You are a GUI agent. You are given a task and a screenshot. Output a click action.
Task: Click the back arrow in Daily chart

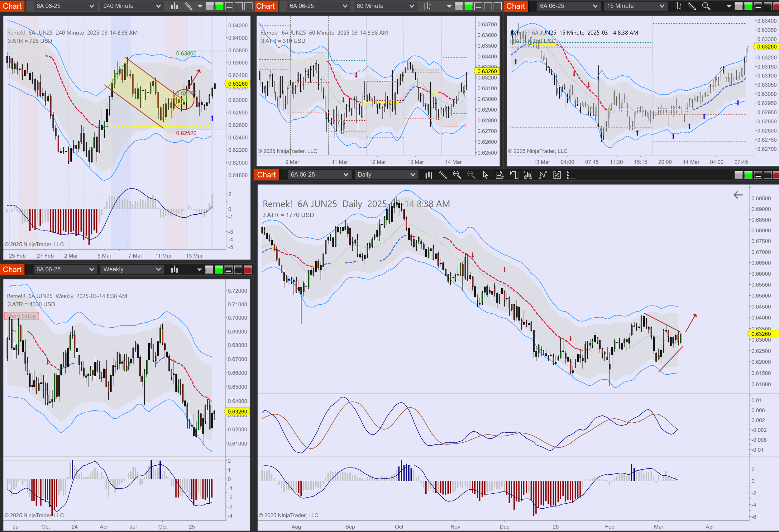[738, 195]
